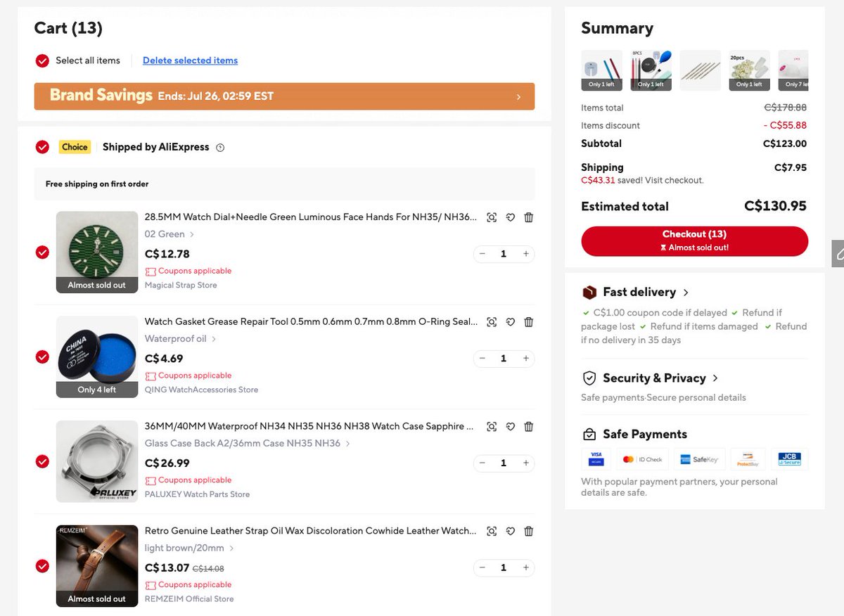
Task: Deselect the green watch dial item
Action: [x=42, y=252]
